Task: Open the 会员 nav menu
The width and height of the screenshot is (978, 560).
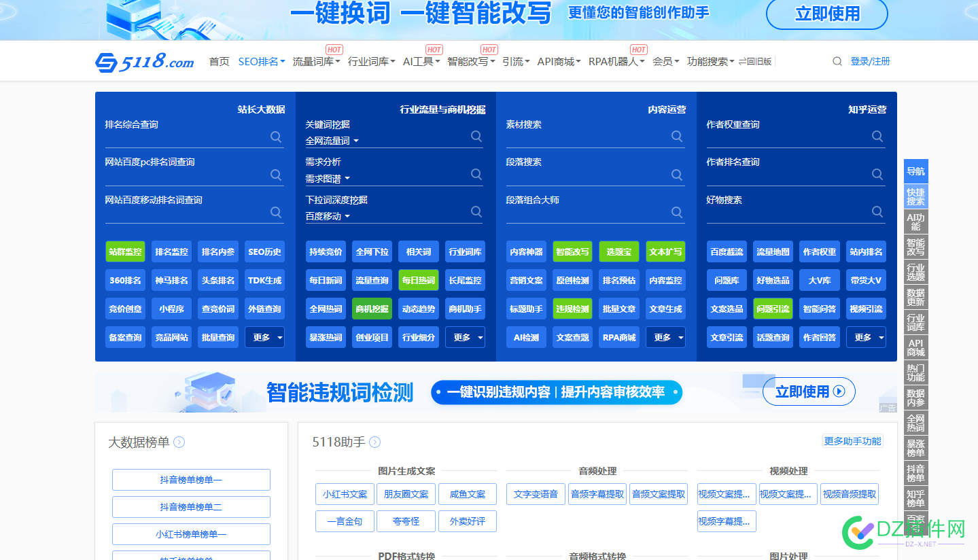Action: (665, 62)
